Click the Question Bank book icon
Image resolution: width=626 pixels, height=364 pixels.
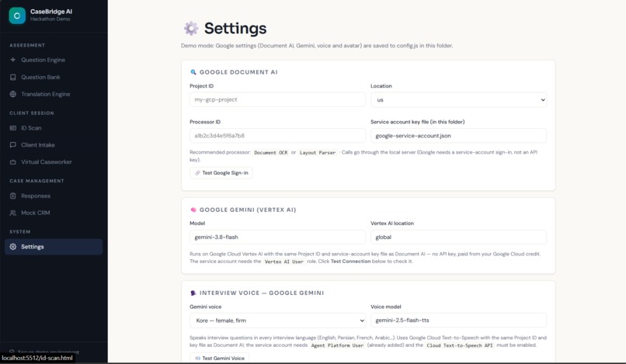(12, 77)
